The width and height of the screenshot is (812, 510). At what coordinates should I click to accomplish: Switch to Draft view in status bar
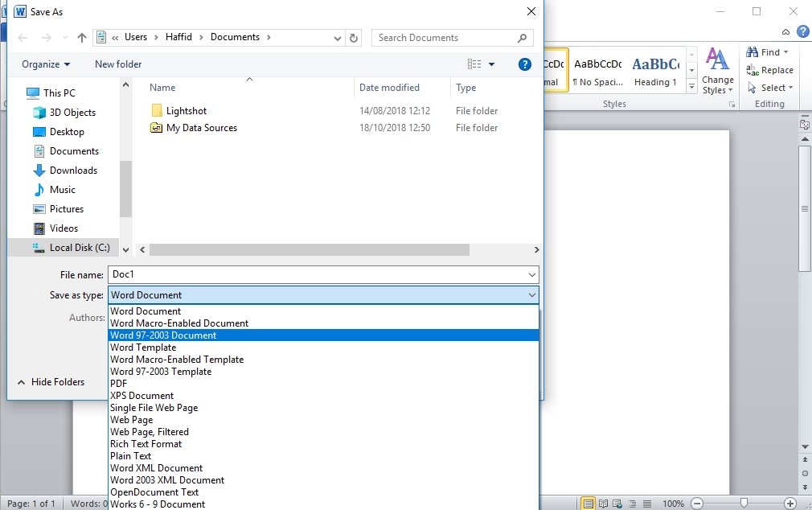[647, 504]
